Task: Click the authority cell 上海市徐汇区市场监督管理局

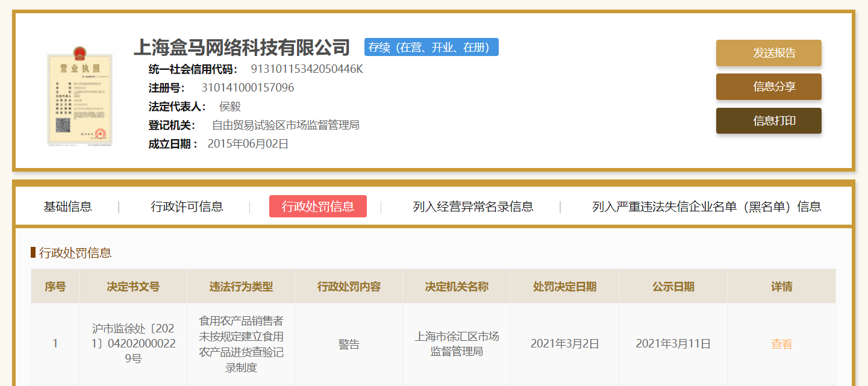Action: point(457,344)
